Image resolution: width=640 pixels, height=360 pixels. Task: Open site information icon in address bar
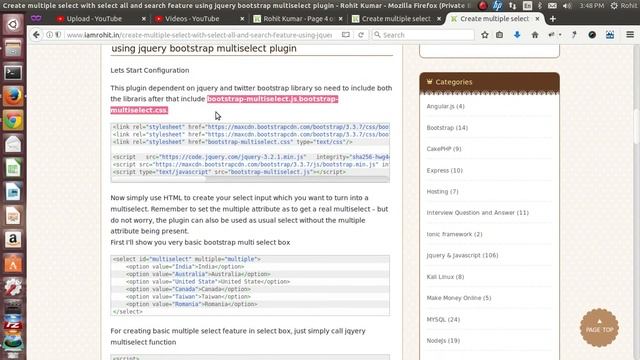tap(49, 35)
